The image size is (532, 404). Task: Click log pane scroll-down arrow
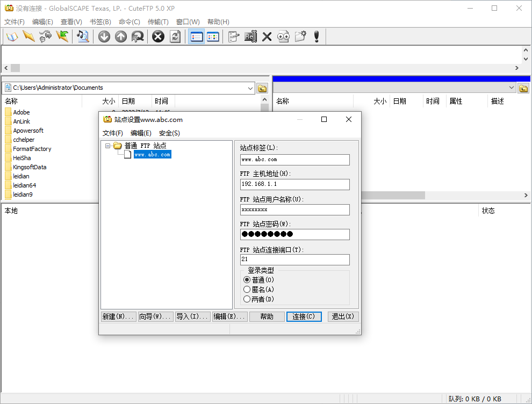tap(526, 59)
